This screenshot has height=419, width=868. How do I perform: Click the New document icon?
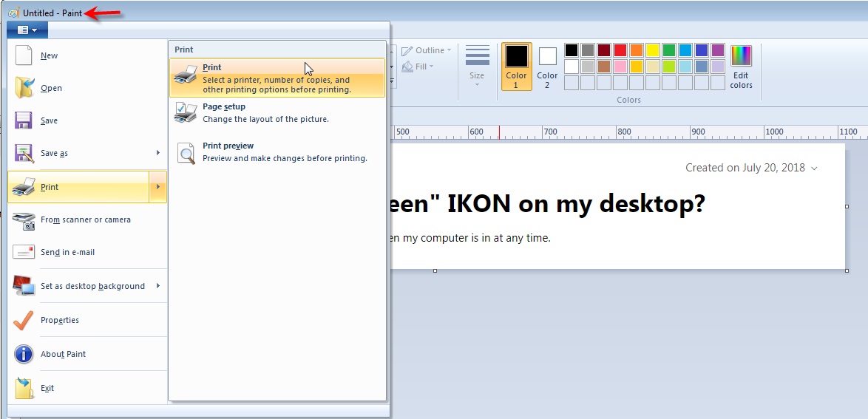[24, 55]
